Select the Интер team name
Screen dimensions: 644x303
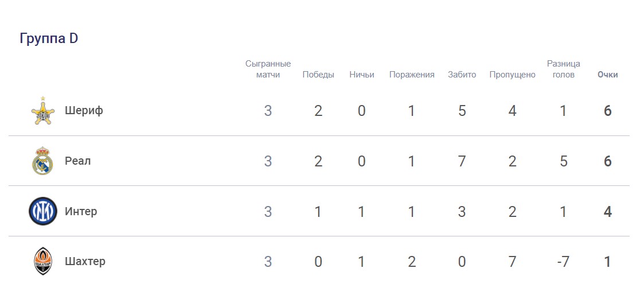click(81, 211)
